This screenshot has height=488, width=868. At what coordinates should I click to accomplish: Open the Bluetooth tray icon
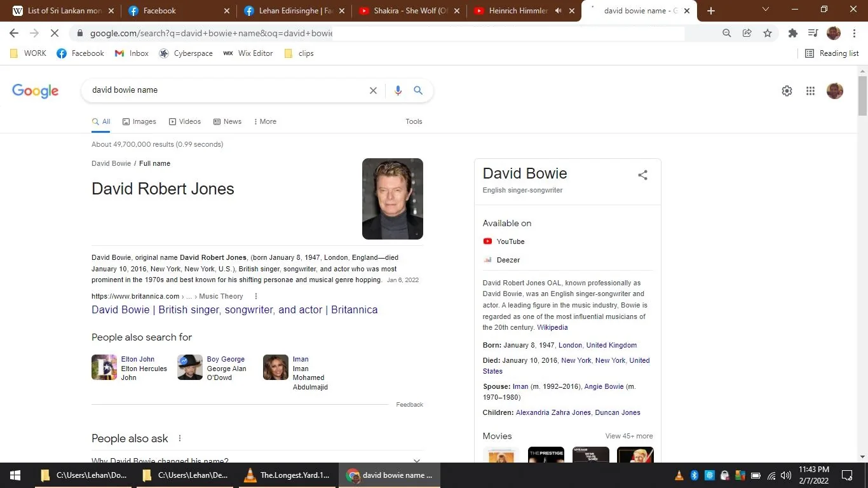[x=695, y=475]
